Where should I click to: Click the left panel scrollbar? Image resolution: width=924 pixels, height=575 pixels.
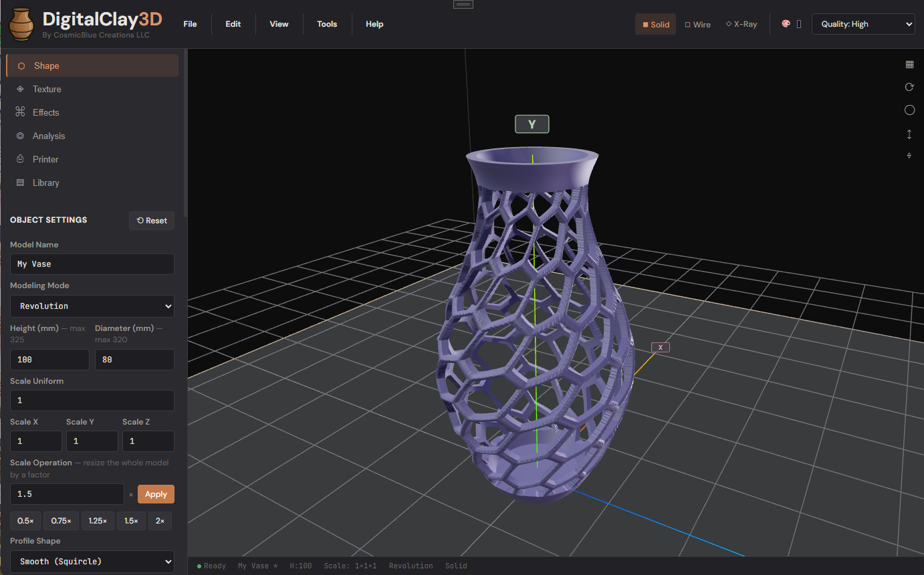click(x=185, y=134)
